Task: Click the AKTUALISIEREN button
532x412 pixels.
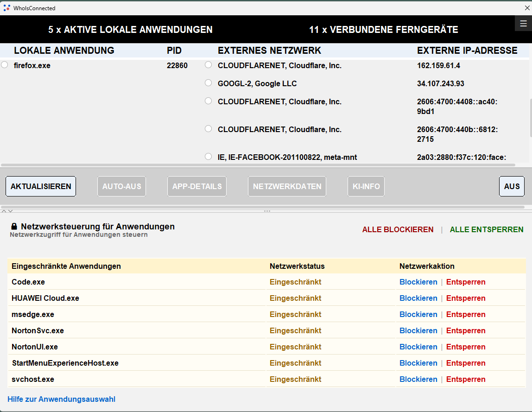Action: click(x=41, y=186)
